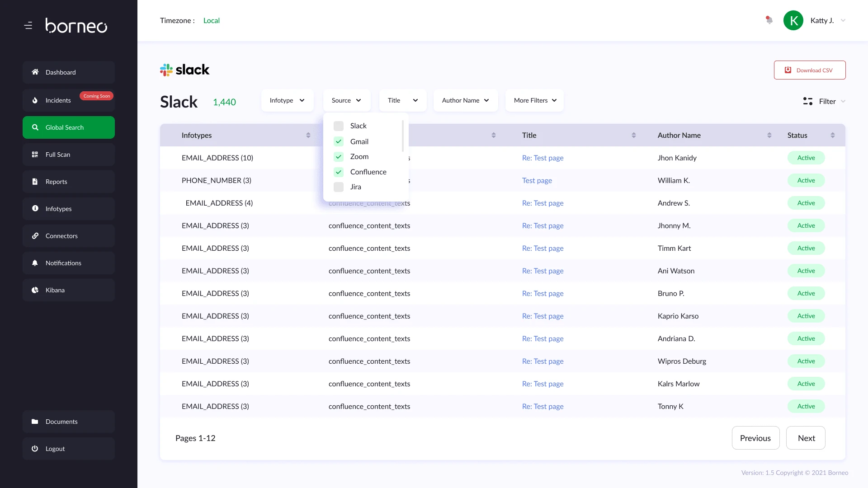This screenshot has width=868, height=488.
Task: Go to Next page of results
Action: pyautogui.click(x=806, y=438)
